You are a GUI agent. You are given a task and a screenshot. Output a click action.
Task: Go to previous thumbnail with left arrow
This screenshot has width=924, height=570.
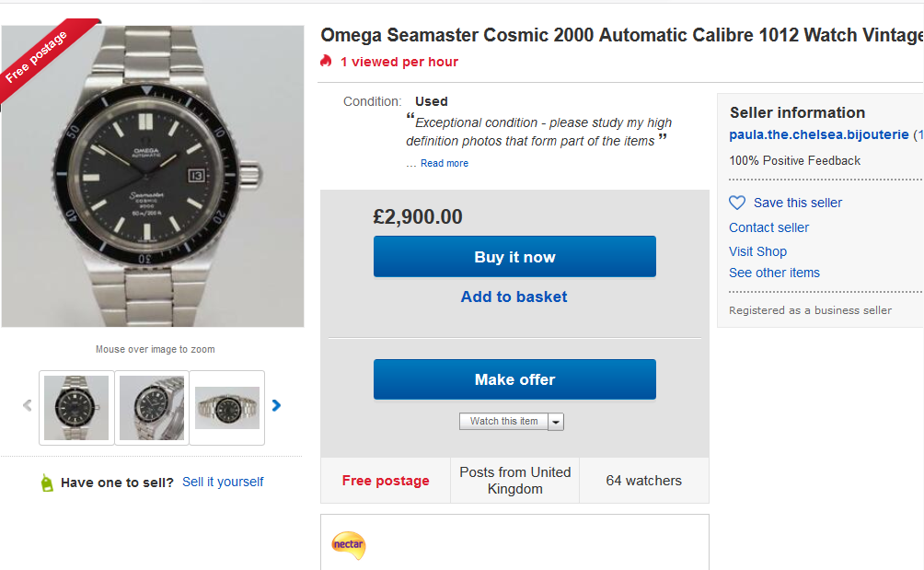click(x=27, y=405)
